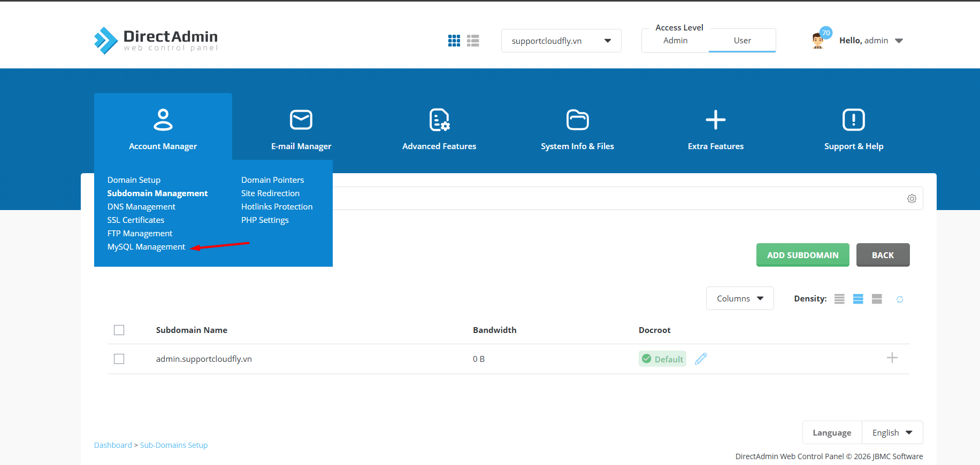Select MySQL Management menu item
This screenshot has width=980, height=465.
[146, 247]
